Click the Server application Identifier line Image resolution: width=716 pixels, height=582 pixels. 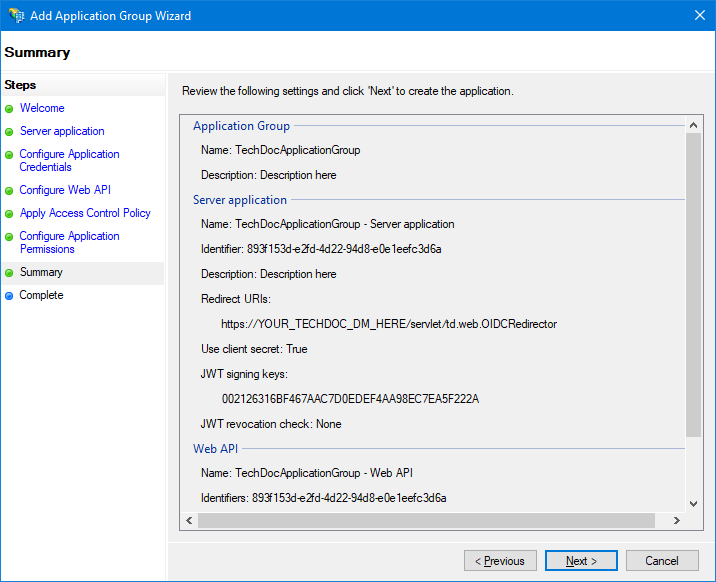[x=321, y=249]
